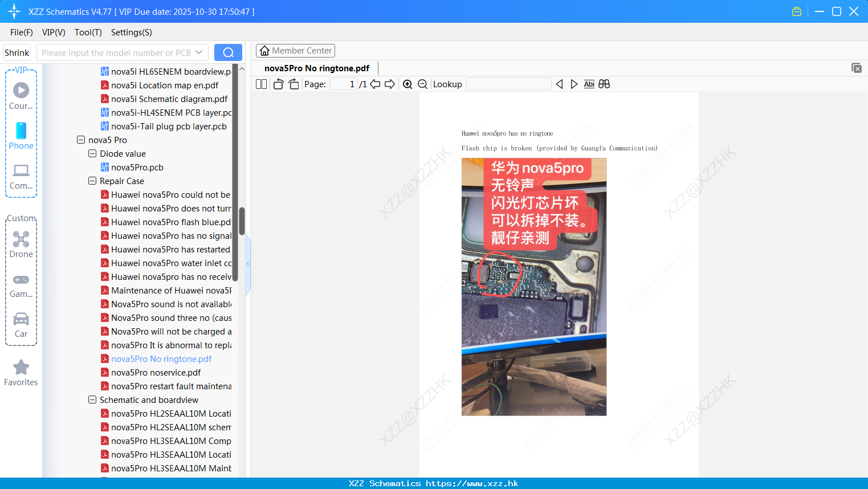Go to previous page arrow
Screen dimensions: 868x489
(x=375, y=84)
